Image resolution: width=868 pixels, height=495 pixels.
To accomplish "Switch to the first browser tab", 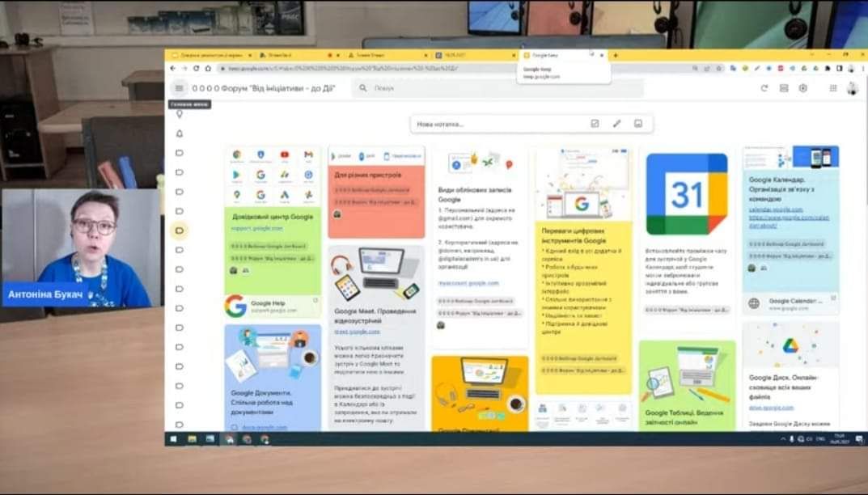I will tap(210, 55).
